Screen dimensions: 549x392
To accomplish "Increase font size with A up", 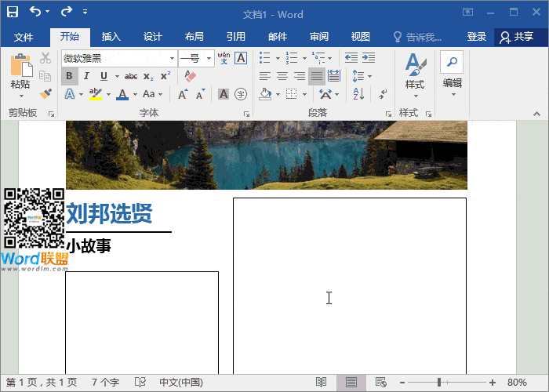I will point(183,94).
